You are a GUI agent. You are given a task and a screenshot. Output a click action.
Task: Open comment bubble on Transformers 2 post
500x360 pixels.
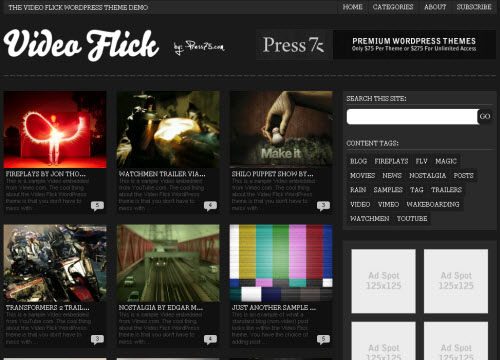point(97,339)
